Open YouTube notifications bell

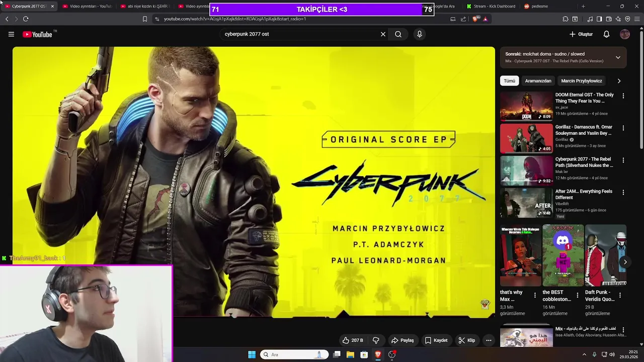[x=606, y=34]
